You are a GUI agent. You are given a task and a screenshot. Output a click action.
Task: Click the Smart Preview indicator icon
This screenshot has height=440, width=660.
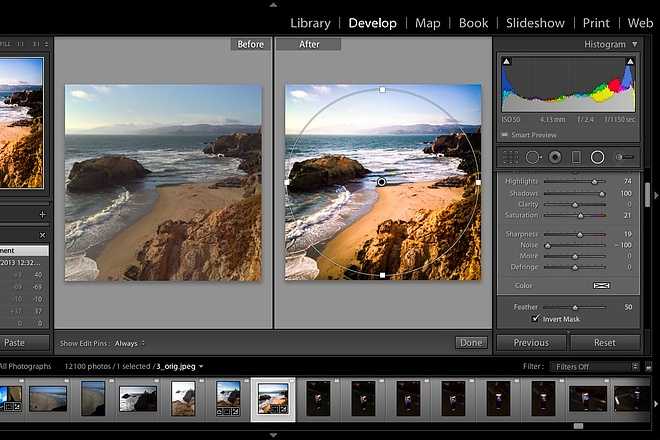tap(505, 135)
